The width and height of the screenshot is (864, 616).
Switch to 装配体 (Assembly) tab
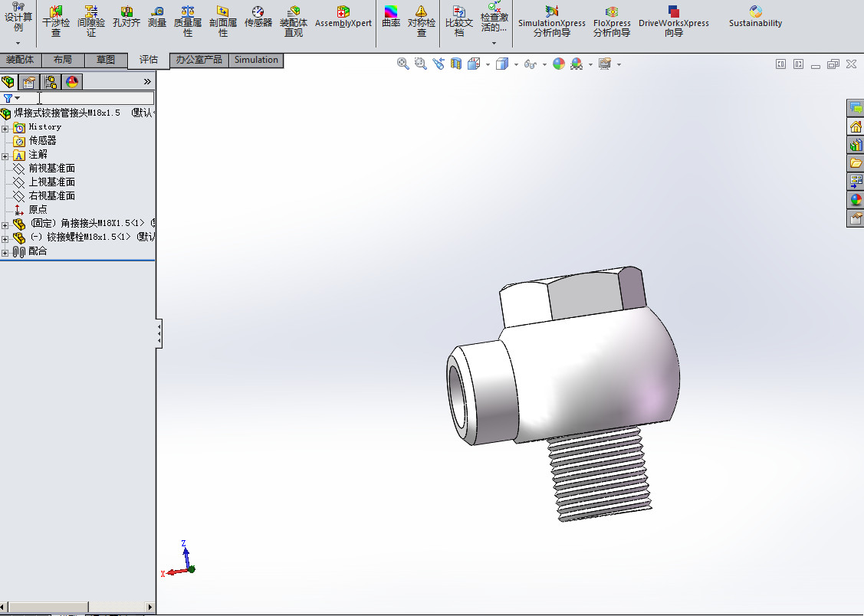coord(20,60)
